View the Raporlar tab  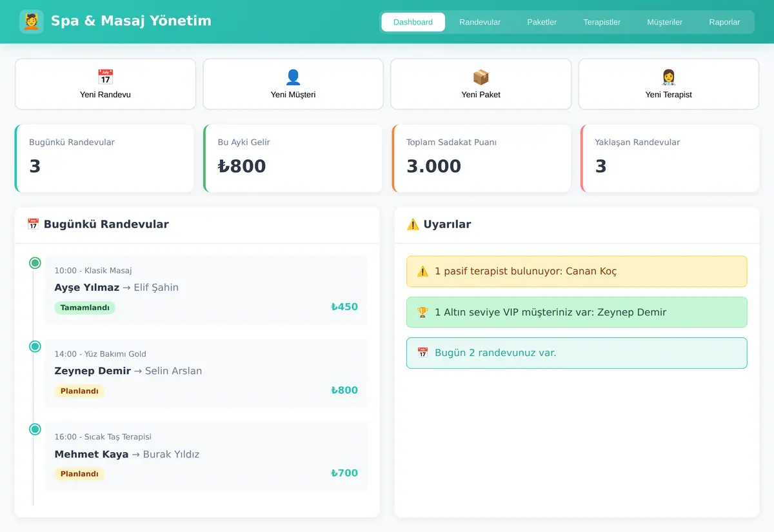(724, 22)
